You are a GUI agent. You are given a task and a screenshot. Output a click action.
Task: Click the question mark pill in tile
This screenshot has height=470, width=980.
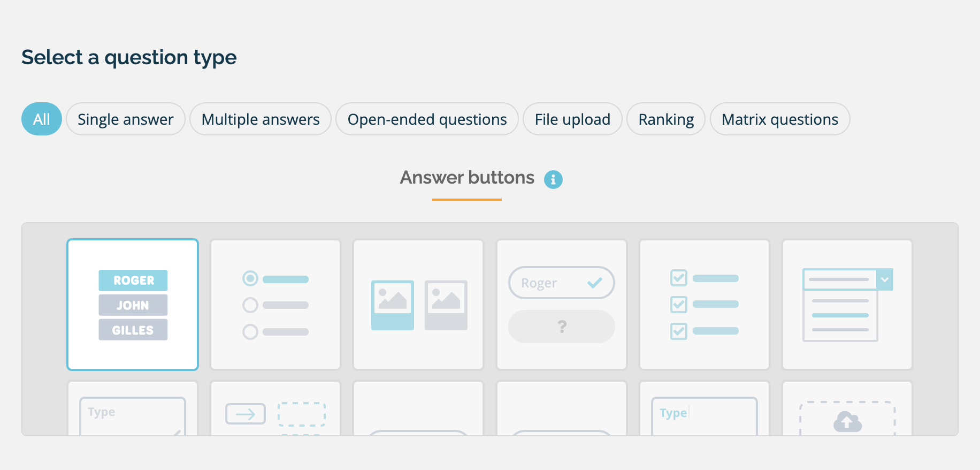click(x=561, y=327)
